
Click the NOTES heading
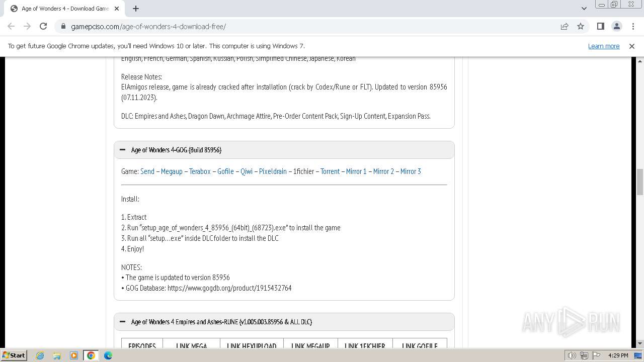131,267
